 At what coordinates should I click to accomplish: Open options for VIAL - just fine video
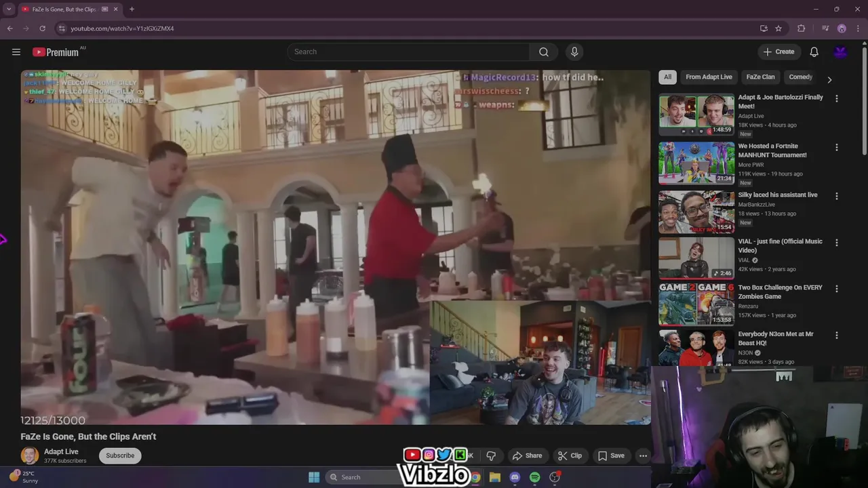pos(836,243)
